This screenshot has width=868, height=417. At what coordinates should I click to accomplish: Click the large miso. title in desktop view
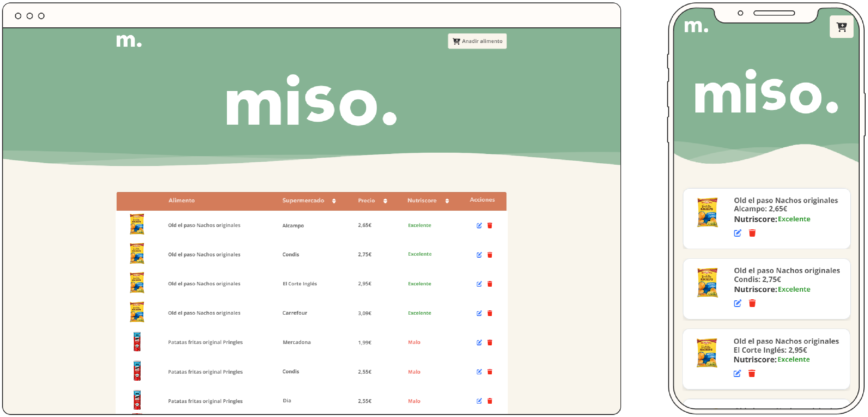click(311, 100)
